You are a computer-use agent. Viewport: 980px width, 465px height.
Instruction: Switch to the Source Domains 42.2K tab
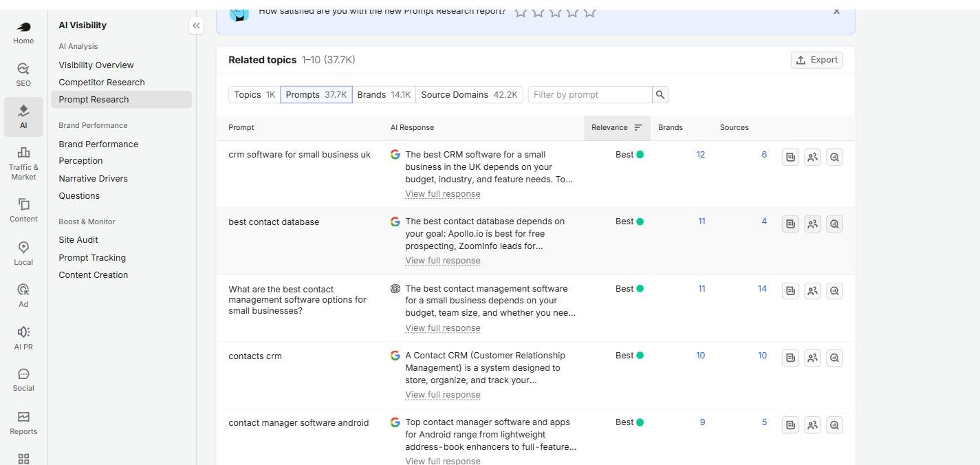tap(469, 95)
